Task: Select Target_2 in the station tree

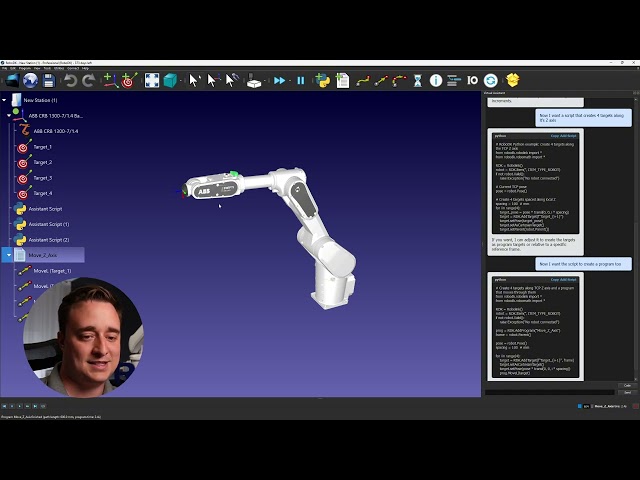Action: point(42,162)
